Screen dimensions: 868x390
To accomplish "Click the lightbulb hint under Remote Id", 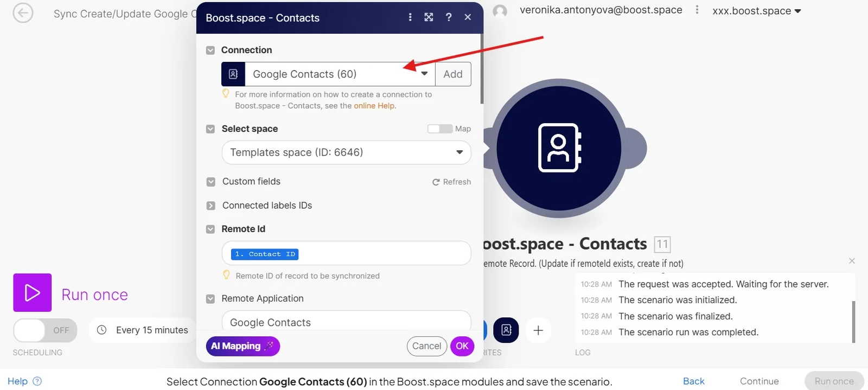I will (x=227, y=275).
